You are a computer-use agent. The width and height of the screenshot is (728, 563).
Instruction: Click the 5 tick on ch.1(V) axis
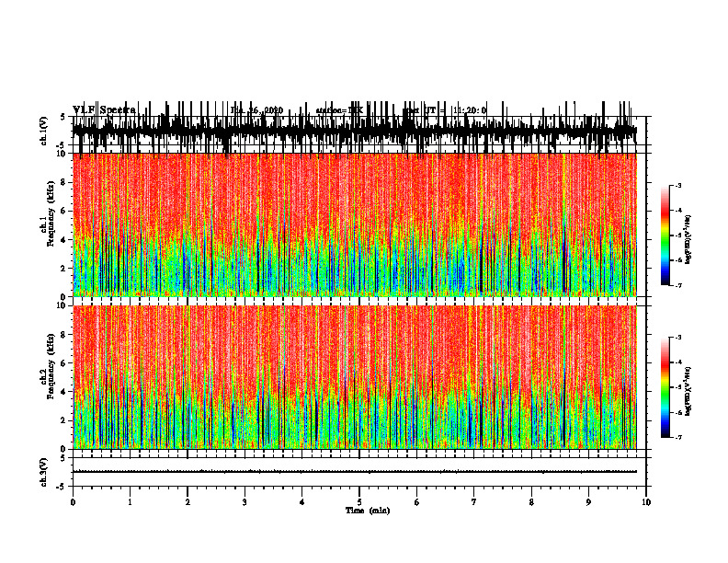pyautogui.click(x=63, y=117)
